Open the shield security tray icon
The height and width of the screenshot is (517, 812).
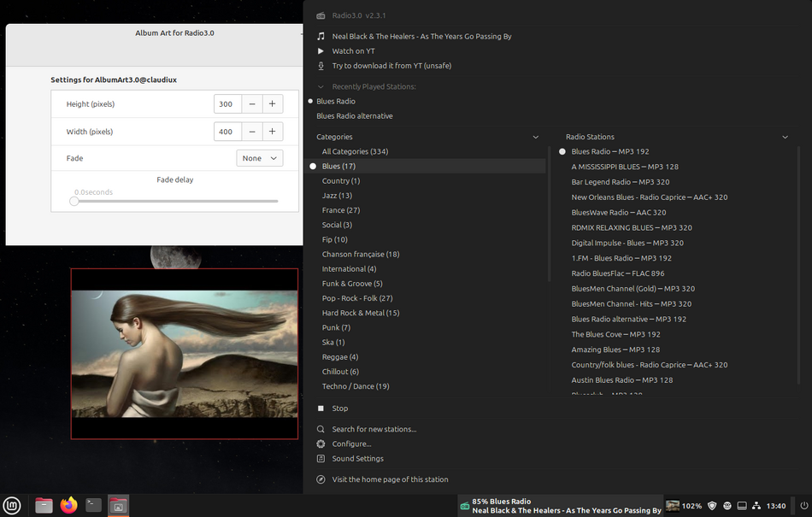click(x=712, y=506)
